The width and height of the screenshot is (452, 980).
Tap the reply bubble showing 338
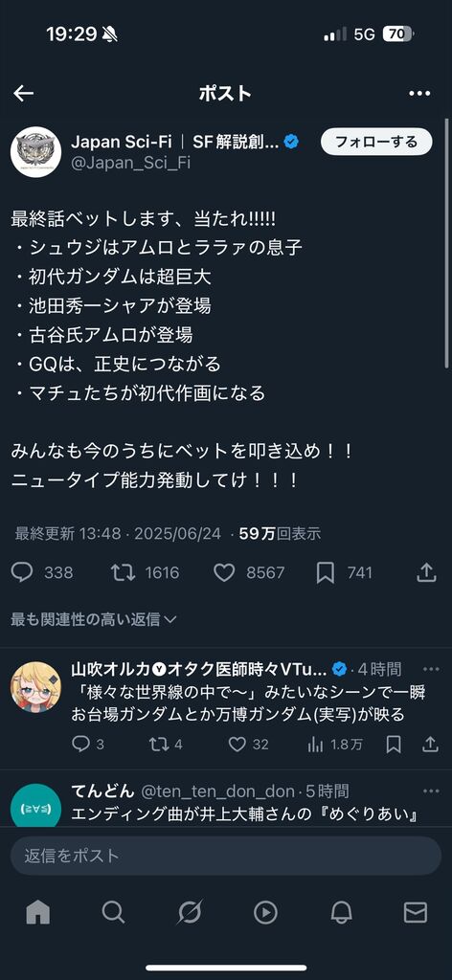point(42,572)
